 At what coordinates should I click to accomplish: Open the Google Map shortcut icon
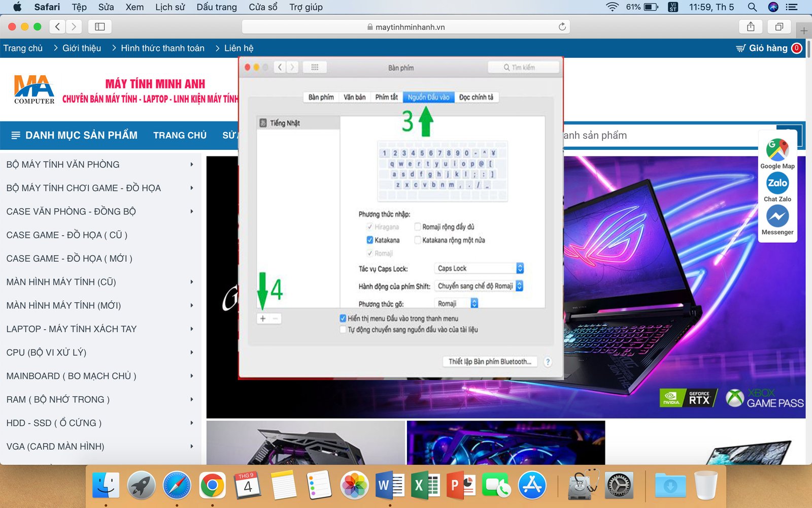coord(777,150)
